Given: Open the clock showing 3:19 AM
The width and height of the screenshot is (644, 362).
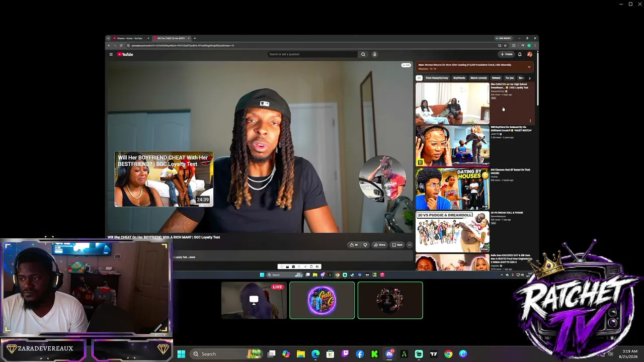Looking at the screenshot, I should [630, 351].
